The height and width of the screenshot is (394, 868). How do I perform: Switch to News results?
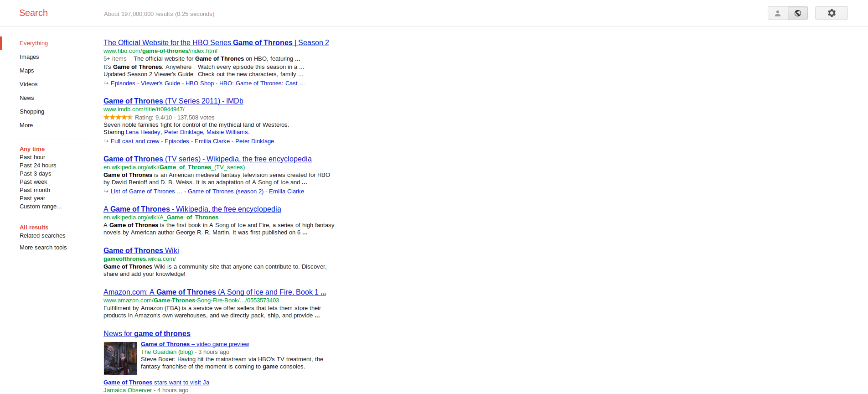click(27, 98)
